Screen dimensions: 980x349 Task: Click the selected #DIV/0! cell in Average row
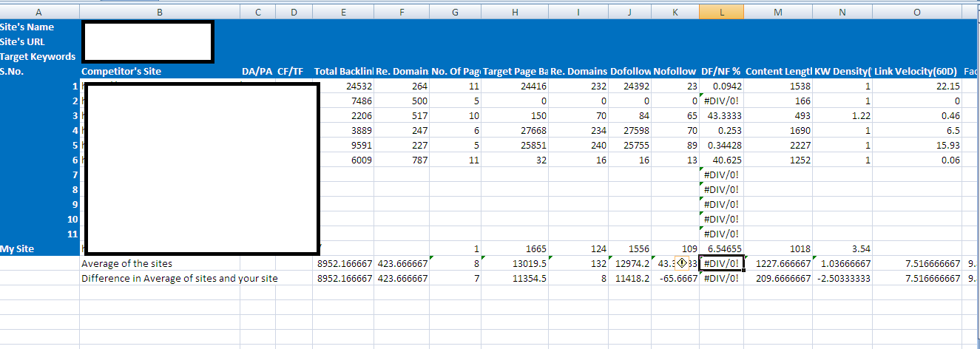pos(721,263)
